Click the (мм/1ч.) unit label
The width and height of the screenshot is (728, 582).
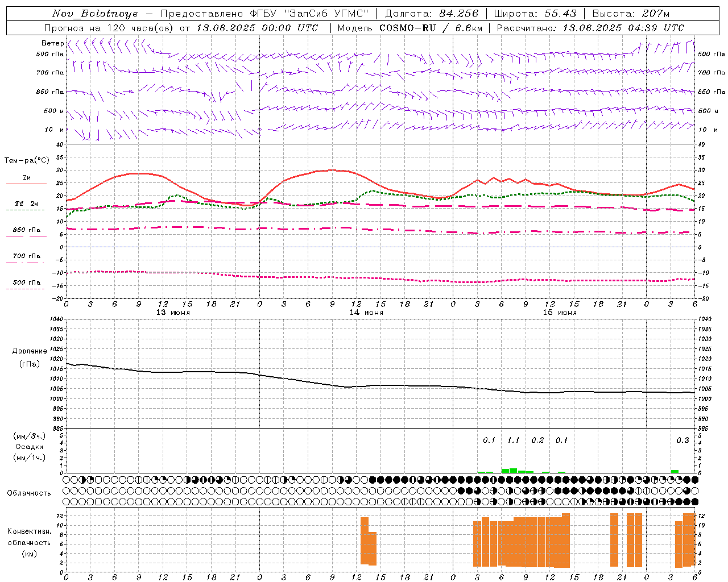30,458
